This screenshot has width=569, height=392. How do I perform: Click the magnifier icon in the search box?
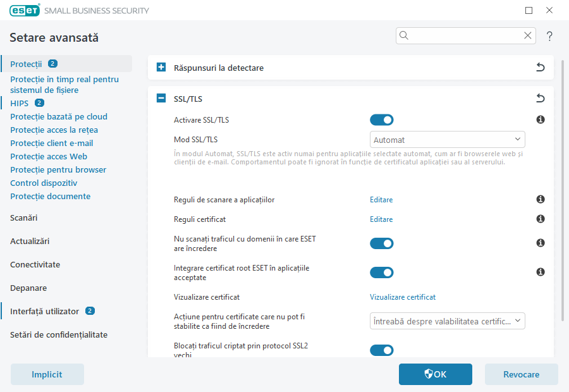tap(404, 35)
